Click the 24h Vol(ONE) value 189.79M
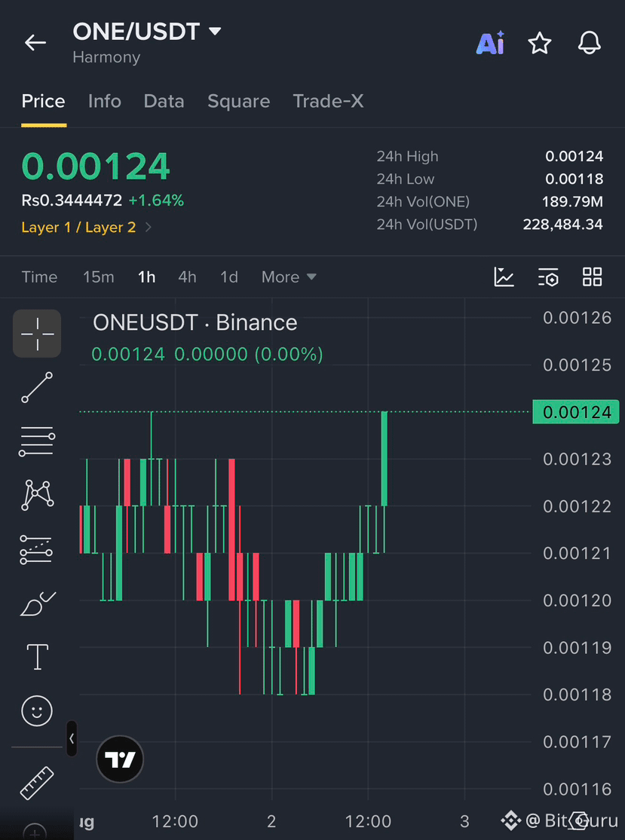 572,201
